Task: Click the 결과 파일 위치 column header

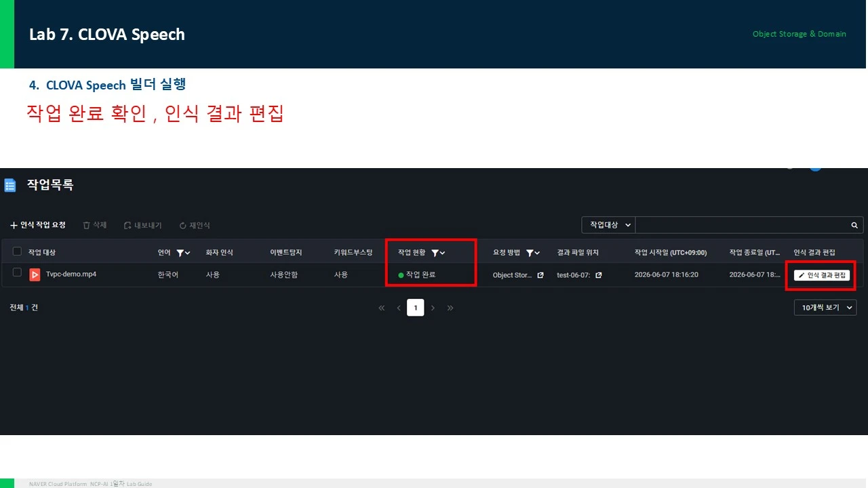Action: click(x=578, y=253)
